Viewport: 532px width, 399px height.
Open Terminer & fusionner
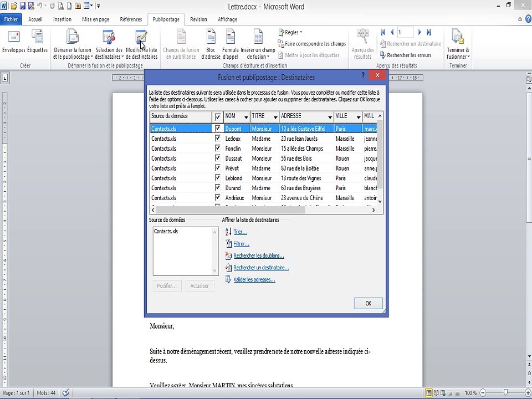458,44
